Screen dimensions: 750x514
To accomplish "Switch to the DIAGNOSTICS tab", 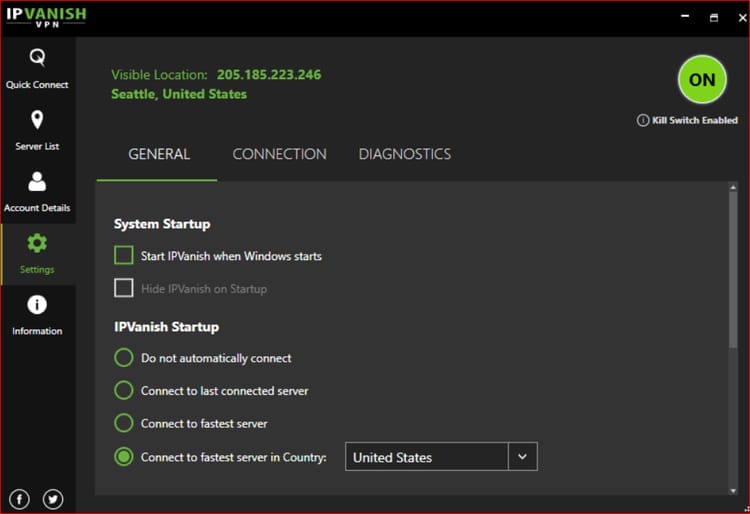I will (x=404, y=154).
